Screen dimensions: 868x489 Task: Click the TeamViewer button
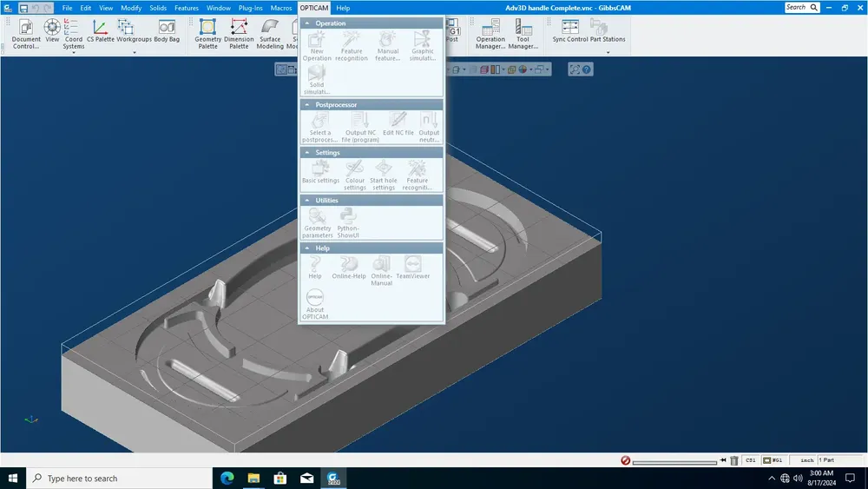point(412,267)
